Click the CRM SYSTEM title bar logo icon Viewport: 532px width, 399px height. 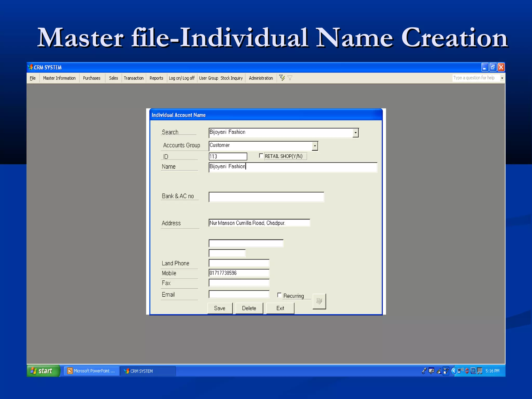(x=30, y=67)
